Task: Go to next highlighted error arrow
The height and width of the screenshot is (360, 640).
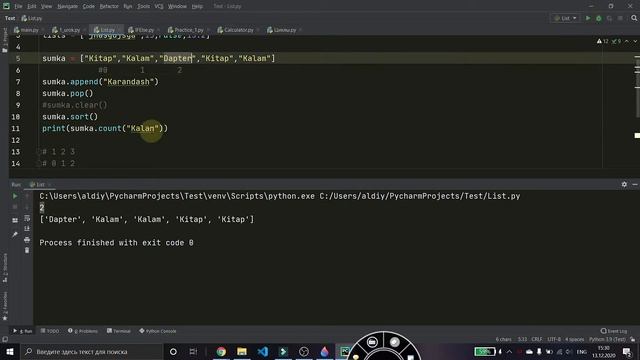Action: (635, 41)
